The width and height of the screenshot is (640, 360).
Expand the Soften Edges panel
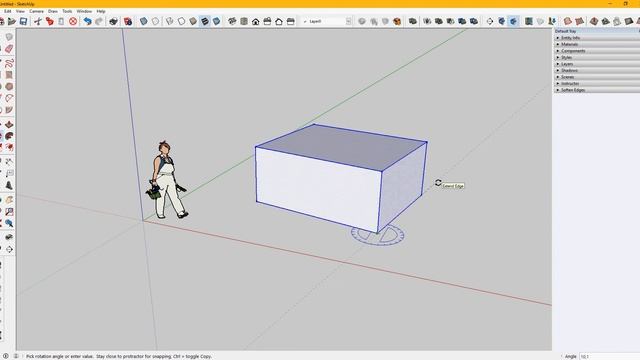597,90
